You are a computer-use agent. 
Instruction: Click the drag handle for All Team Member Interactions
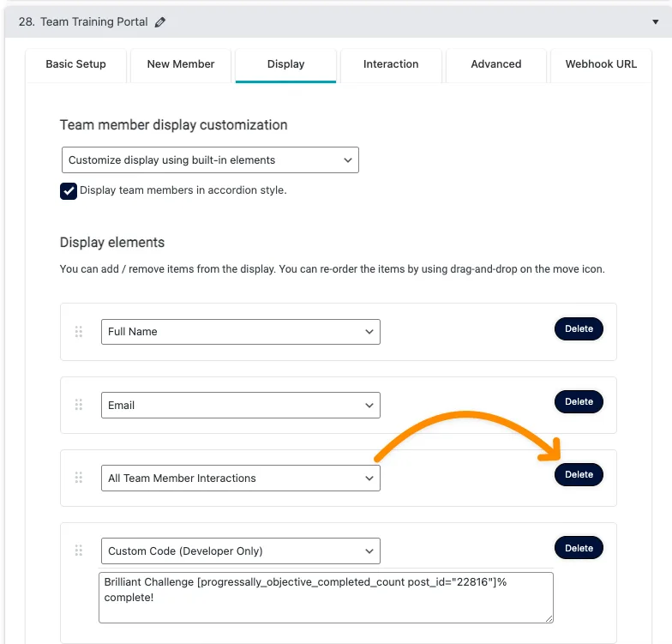(x=79, y=478)
